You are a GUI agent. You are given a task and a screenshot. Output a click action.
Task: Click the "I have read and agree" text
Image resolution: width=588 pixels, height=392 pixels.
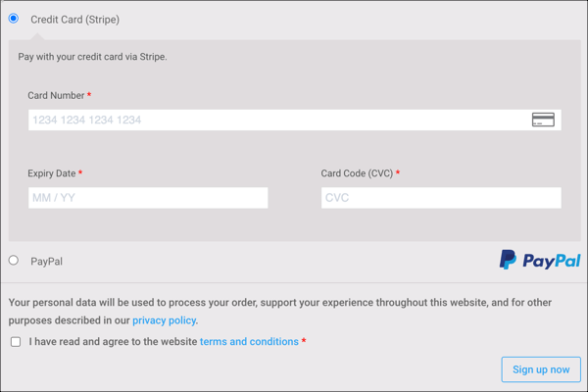(113, 342)
